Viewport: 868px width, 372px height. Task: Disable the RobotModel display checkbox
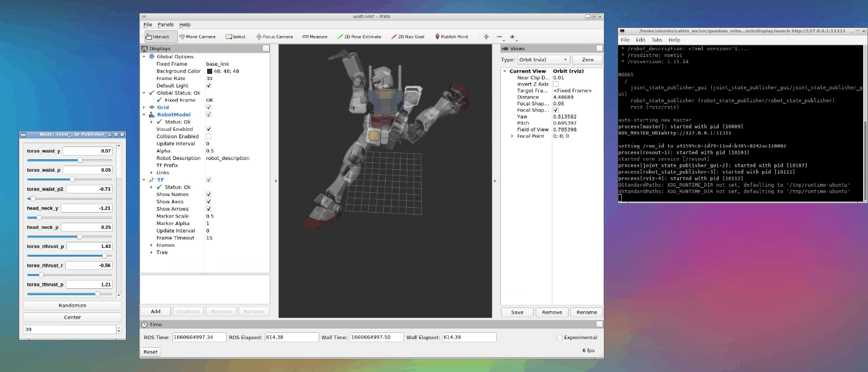pyautogui.click(x=208, y=115)
